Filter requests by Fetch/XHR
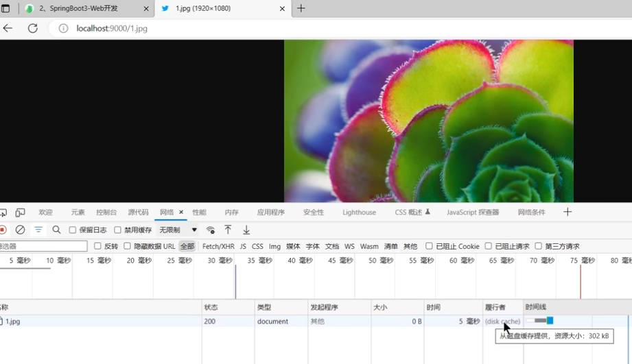Screen dimensions: 632x364 pos(218,246)
